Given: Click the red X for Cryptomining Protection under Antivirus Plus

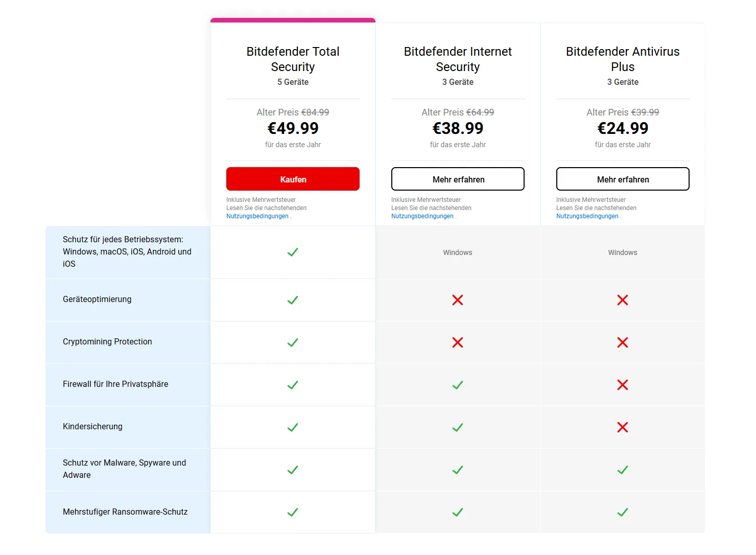Looking at the screenshot, I should tap(623, 342).
